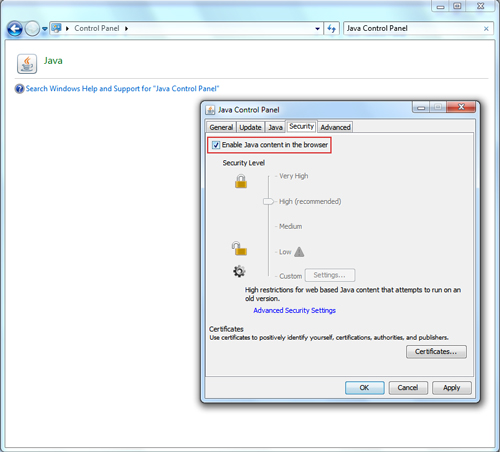Switch to the Update tab
Image resolution: width=500 pixels, height=452 pixels.
click(x=250, y=127)
